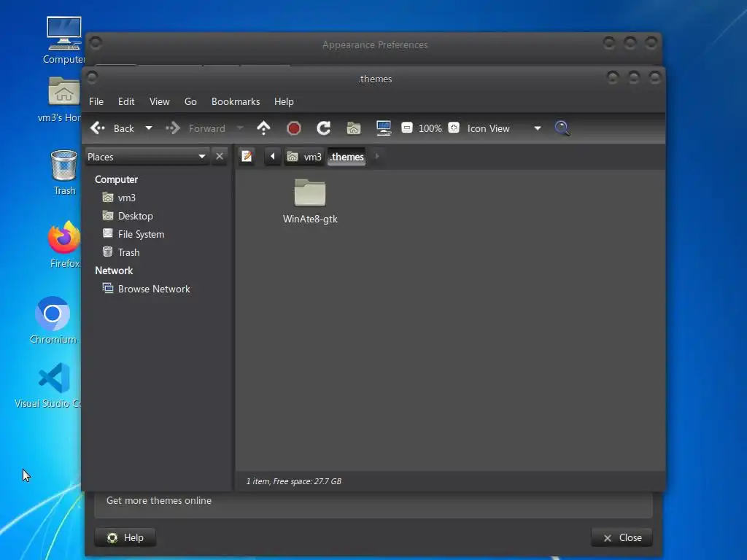Open the Help menu
Screen dimensions: 747x560
click(x=284, y=101)
